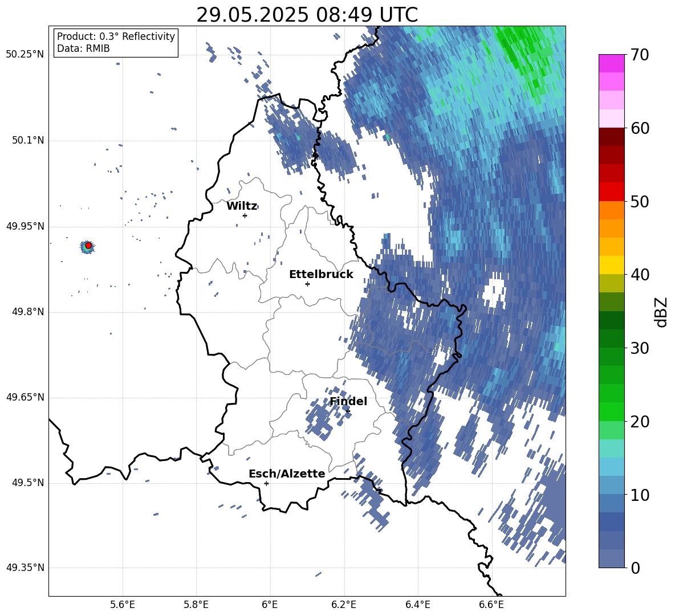This screenshot has height=616, width=675.
Task: Click the bright green colorbar segment at 20
Action: click(x=611, y=411)
